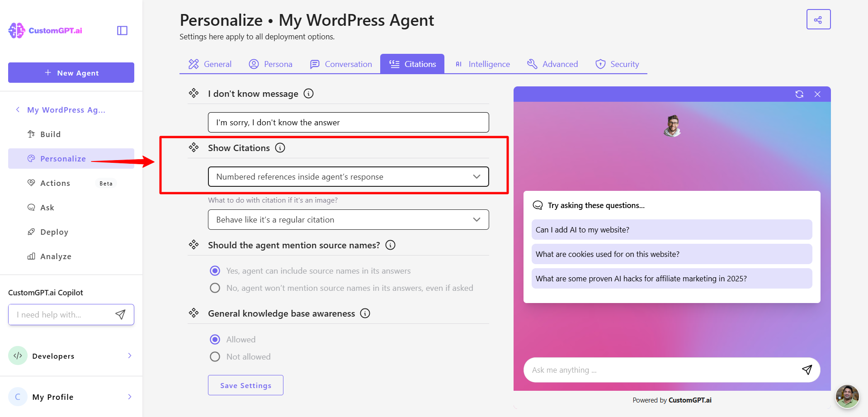
Task: Open Analyze in the sidebar
Action: (x=71, y=256)
